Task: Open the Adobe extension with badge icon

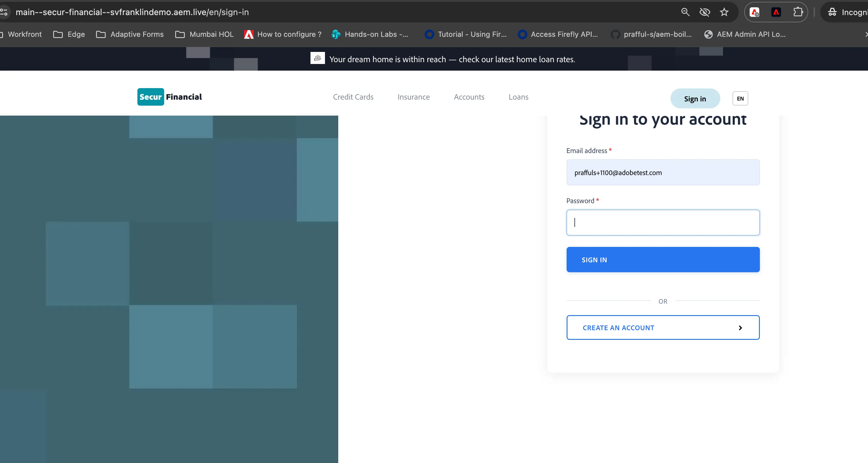Action: 754,12
